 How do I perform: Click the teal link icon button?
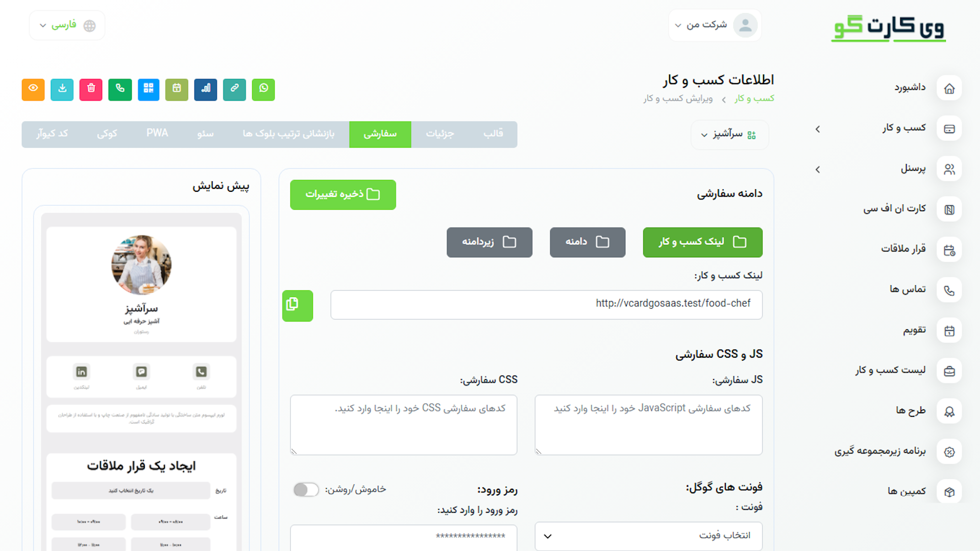(x=234, y=89)
